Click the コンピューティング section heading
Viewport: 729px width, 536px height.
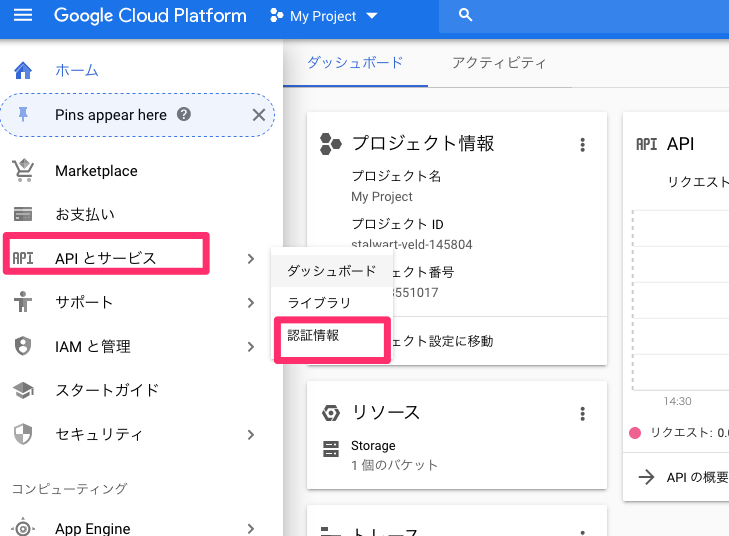click(69, 488)
